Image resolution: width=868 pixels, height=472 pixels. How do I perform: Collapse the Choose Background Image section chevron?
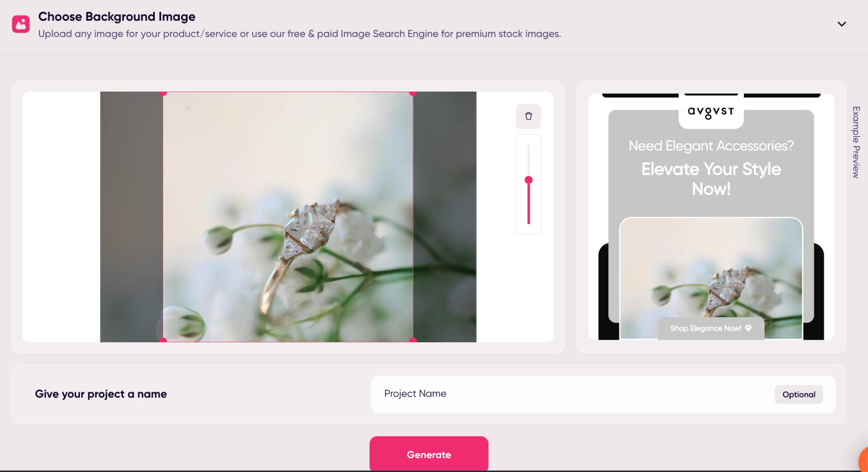click(842, 24)
